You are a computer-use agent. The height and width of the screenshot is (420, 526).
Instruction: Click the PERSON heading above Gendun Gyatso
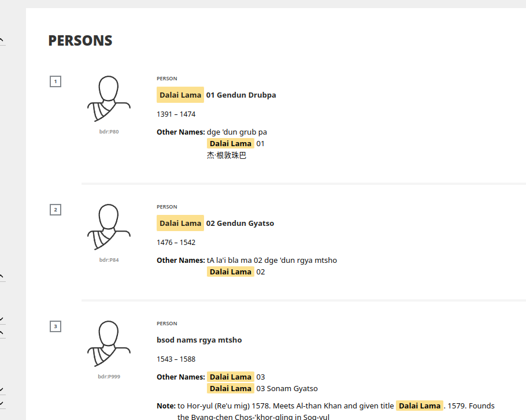(166, 207)
